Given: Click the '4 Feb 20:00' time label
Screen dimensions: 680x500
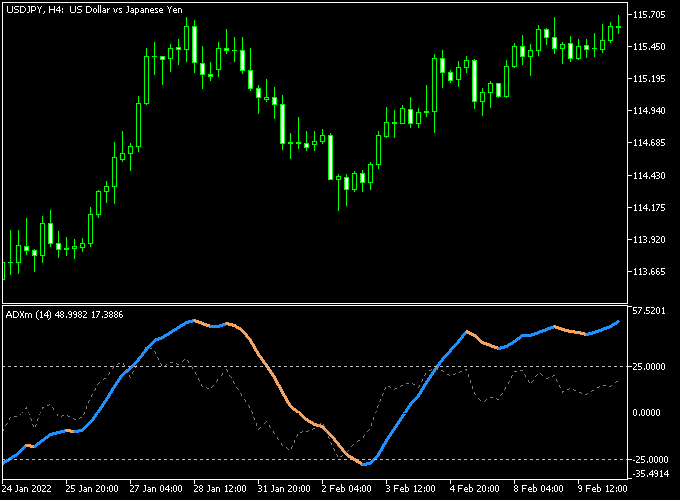Looking at the screenshot, I should coord(474,489).
